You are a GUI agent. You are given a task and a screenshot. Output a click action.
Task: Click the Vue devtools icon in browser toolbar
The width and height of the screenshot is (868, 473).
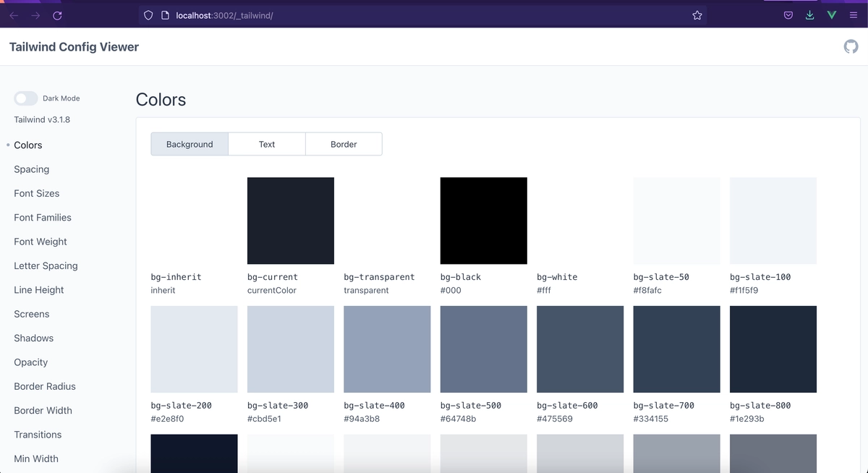click(831, 14)
